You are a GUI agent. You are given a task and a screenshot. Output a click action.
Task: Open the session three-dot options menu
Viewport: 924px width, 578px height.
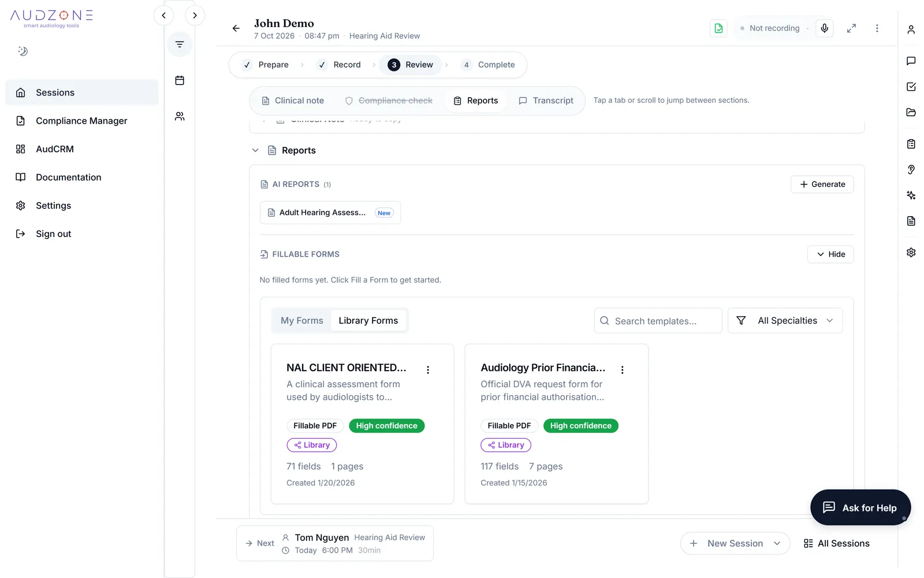click(877, 28)
